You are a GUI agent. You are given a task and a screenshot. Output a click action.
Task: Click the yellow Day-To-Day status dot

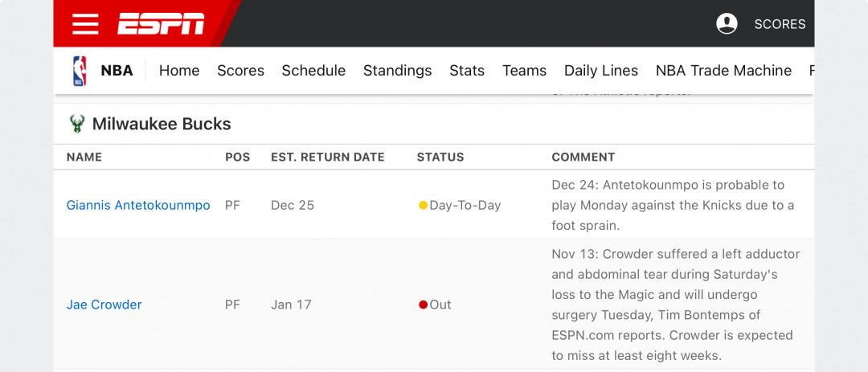[423, 206]
